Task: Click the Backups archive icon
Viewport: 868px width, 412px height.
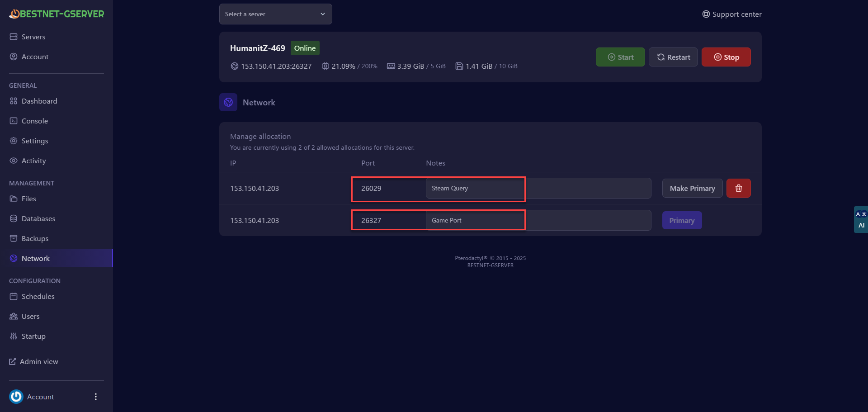Action: [14, 238]
